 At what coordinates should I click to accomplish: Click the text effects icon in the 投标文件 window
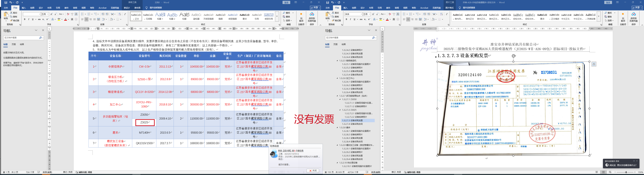coord(375,19)
